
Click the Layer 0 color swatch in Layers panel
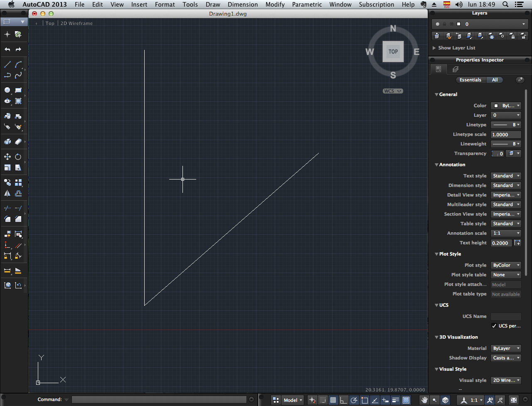point(459,24)
